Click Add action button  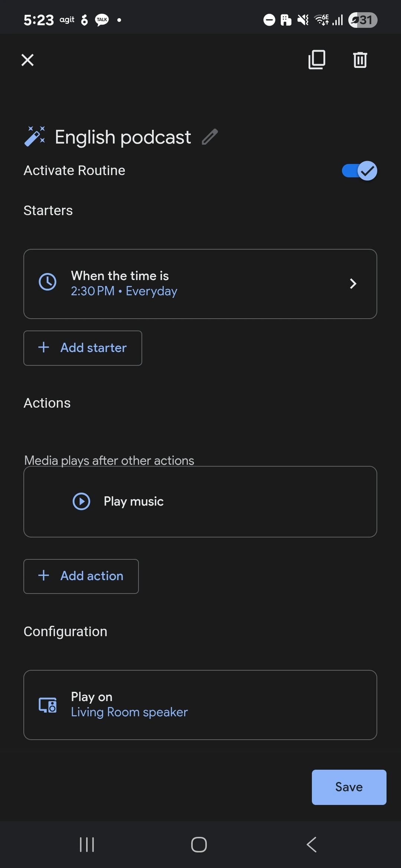(81, 576)
